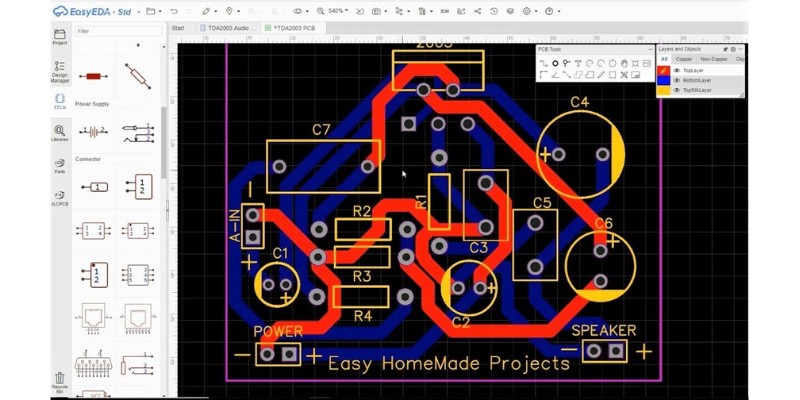800x400 pixels.
Task: Open the File folder dropdown
Action: click(154, 11)
